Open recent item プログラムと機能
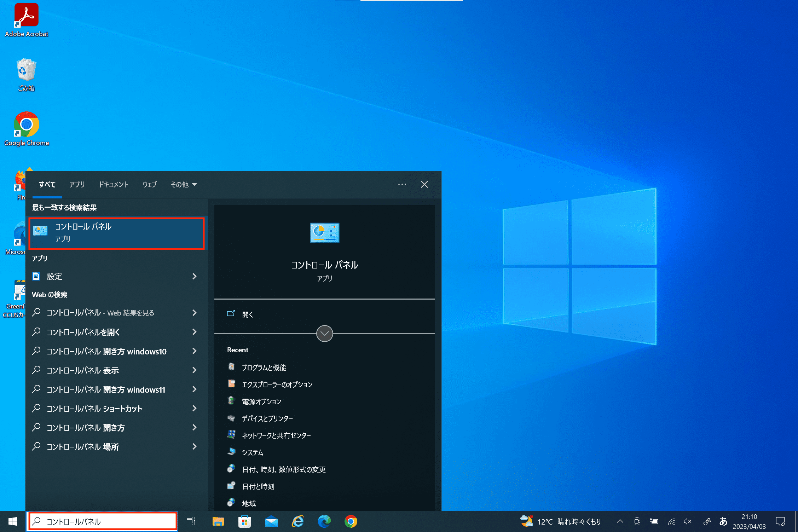Viewport: 798px width, 532px height. (264, 368)
